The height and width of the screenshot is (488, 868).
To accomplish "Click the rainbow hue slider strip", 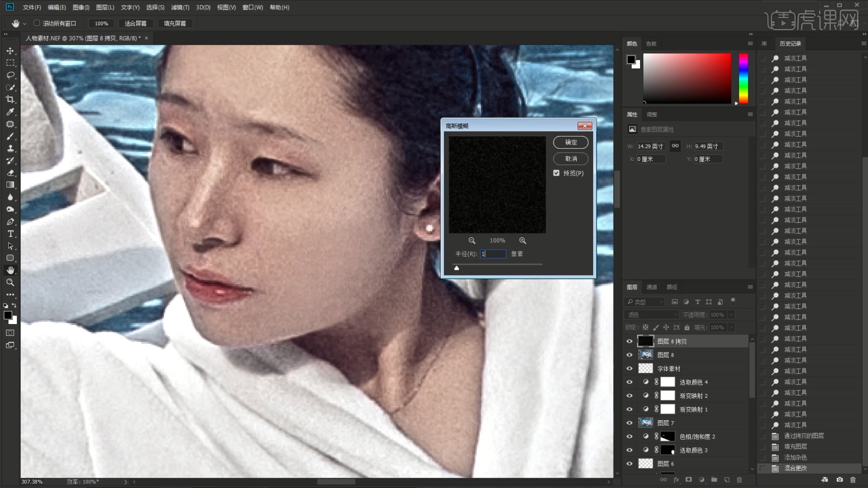I will click(x=743, y=78).
